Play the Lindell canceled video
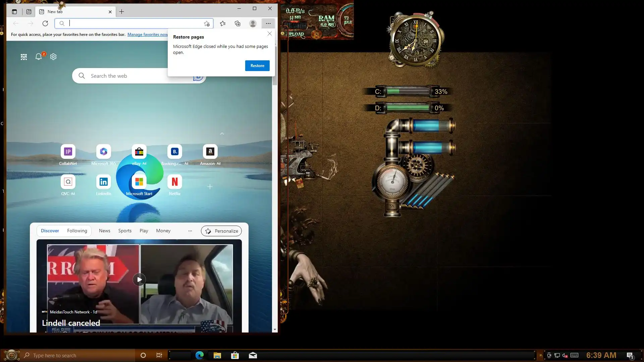 [x=139, y=280]
